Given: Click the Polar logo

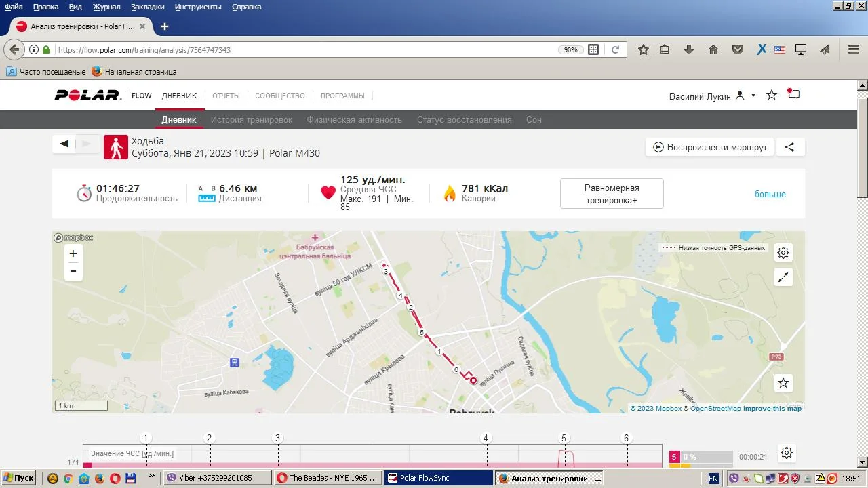Looking at the screenshot, I should (87, 96).
